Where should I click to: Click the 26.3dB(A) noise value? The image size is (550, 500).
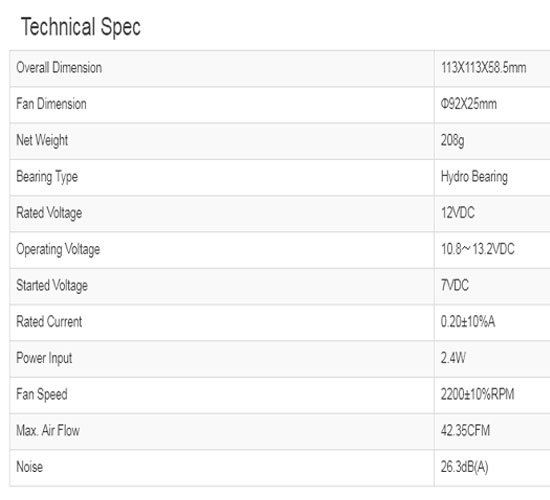click(464, 467)
